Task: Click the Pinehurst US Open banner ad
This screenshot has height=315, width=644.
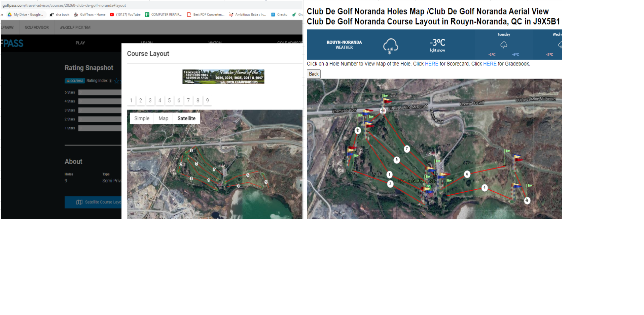Action: (223, 77)
